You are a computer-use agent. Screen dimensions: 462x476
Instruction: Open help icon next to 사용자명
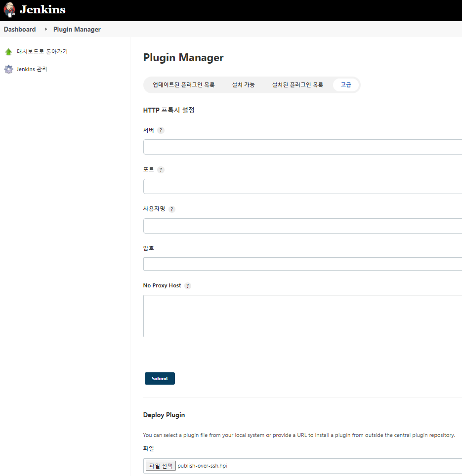(x=172, y=209)
